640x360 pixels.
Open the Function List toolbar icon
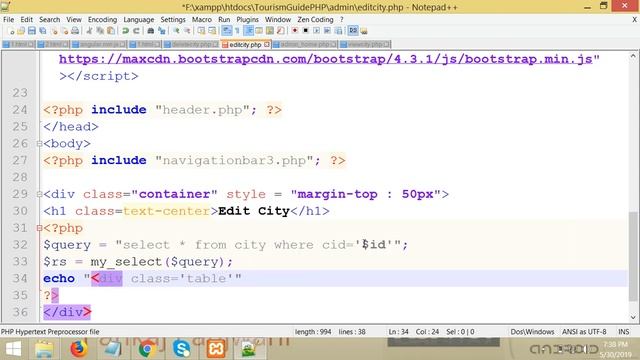tap(281, 31)
